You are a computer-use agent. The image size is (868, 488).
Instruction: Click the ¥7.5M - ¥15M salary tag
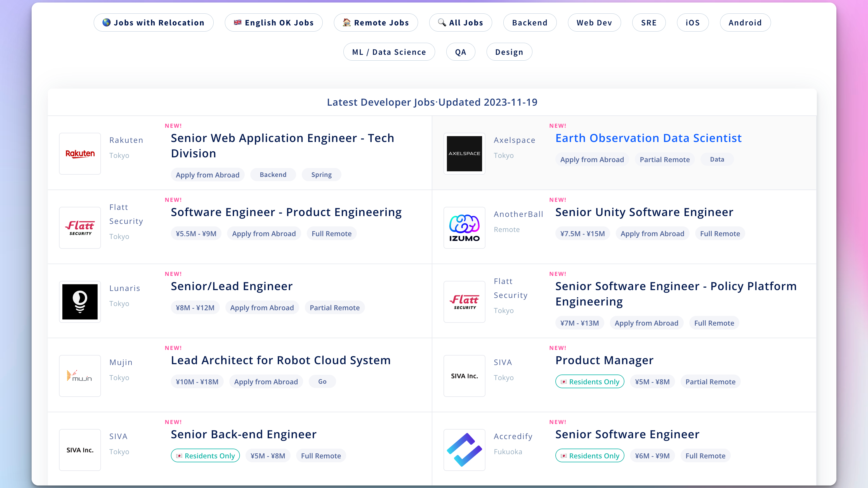[582, 233]
